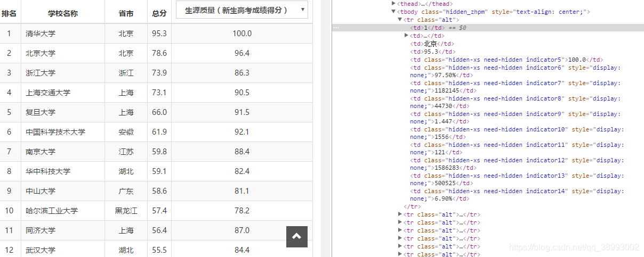This screenshot has width=644, height=257.
Task: Click the 86.3 indicator value cell
Action: click(242, 73)
